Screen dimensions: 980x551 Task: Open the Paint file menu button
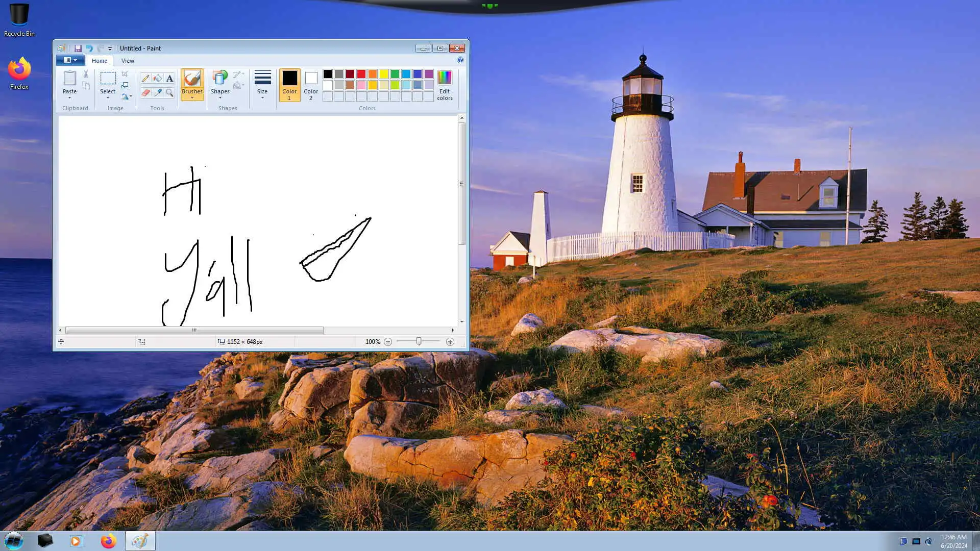click(x=70, y=60)
